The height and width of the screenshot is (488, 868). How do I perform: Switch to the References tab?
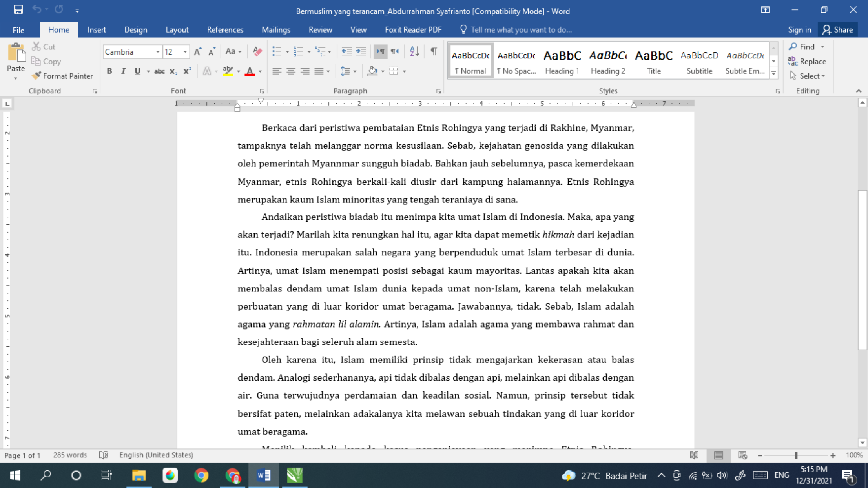225,30
